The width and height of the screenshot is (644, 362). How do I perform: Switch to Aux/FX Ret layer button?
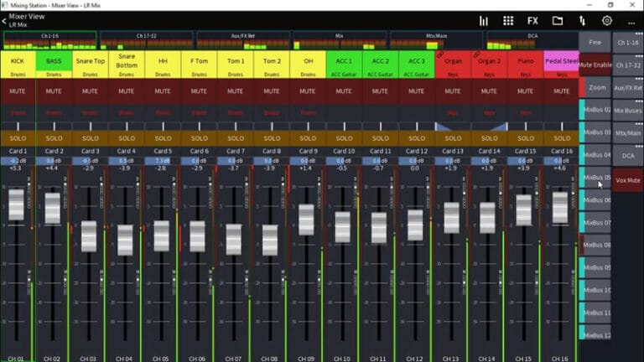pos(628,87)
